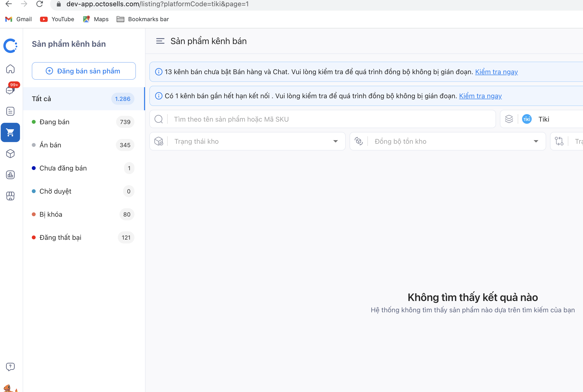
Task: Click the analytics chart icon
Action: tap(11, 174)
